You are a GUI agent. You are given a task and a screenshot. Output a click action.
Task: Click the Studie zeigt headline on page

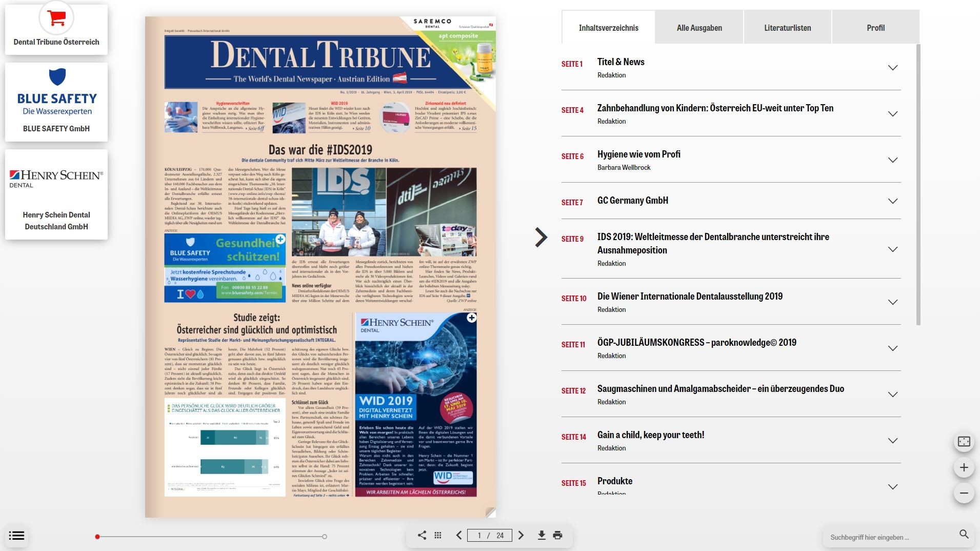(x=256, y=324)
